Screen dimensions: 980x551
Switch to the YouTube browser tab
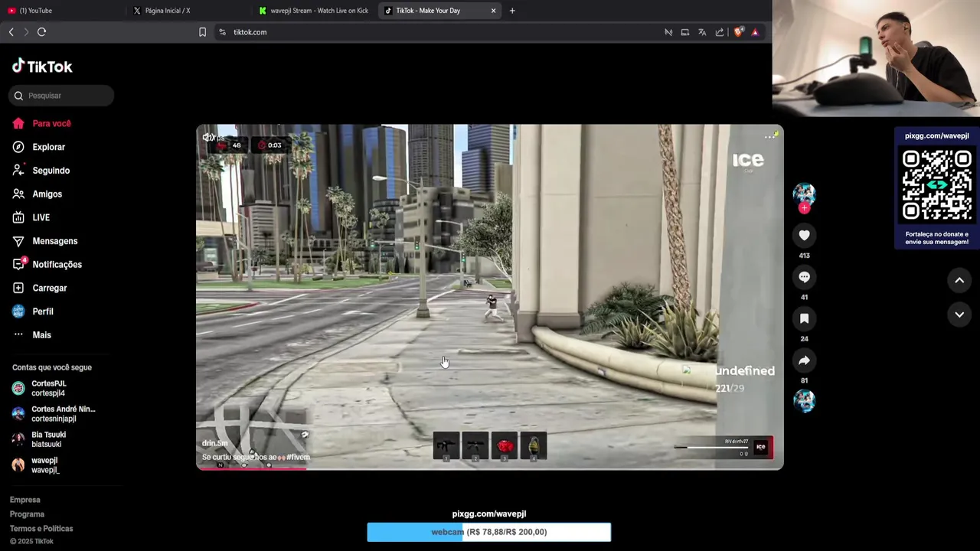61,11
